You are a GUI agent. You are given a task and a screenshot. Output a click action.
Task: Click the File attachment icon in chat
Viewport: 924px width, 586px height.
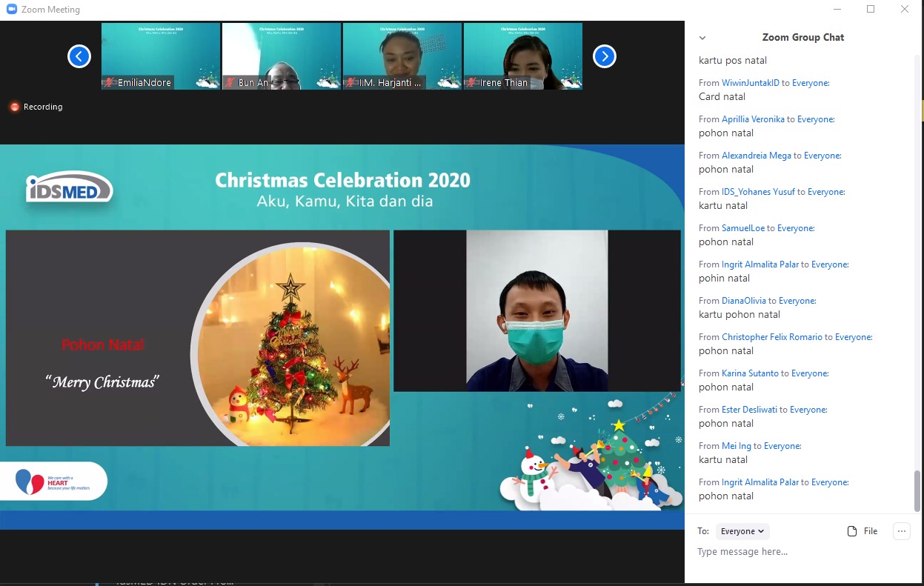tap(852, 531)
